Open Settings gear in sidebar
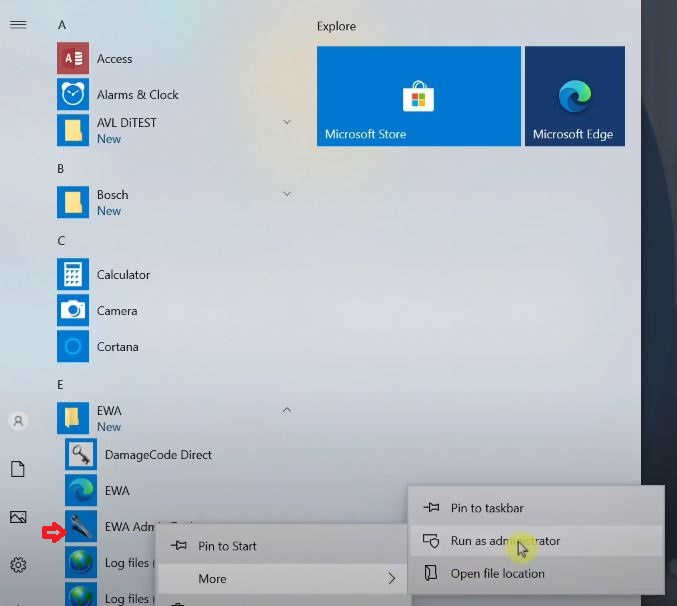 click(x=18, y=565)
